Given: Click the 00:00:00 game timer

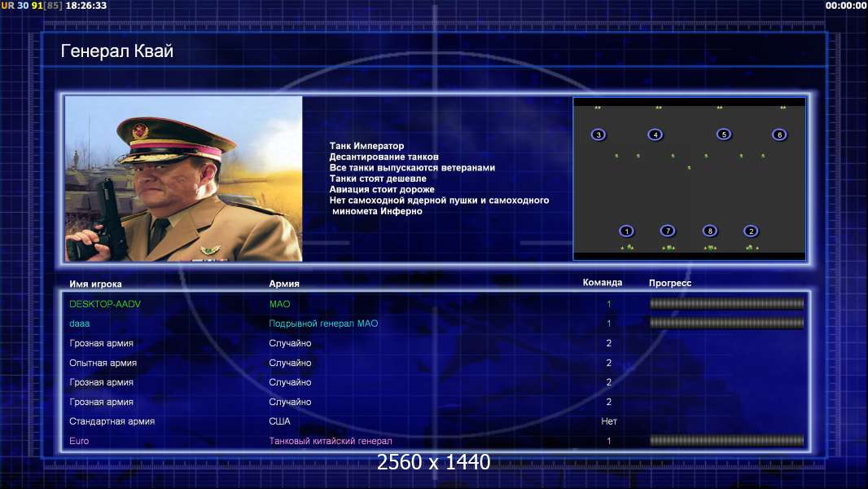Looking at the screenshot, I should pyautogui.click(x=846, y=6).
